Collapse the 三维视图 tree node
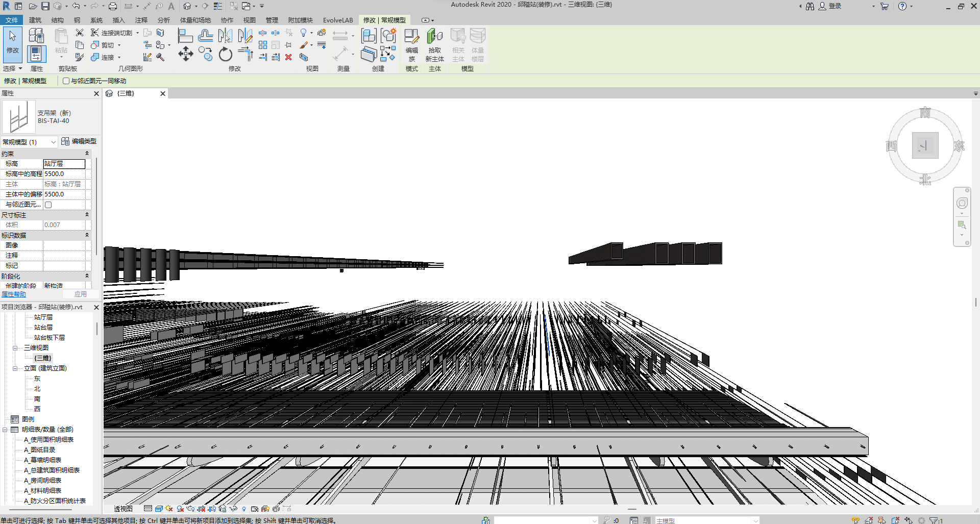 15,348
